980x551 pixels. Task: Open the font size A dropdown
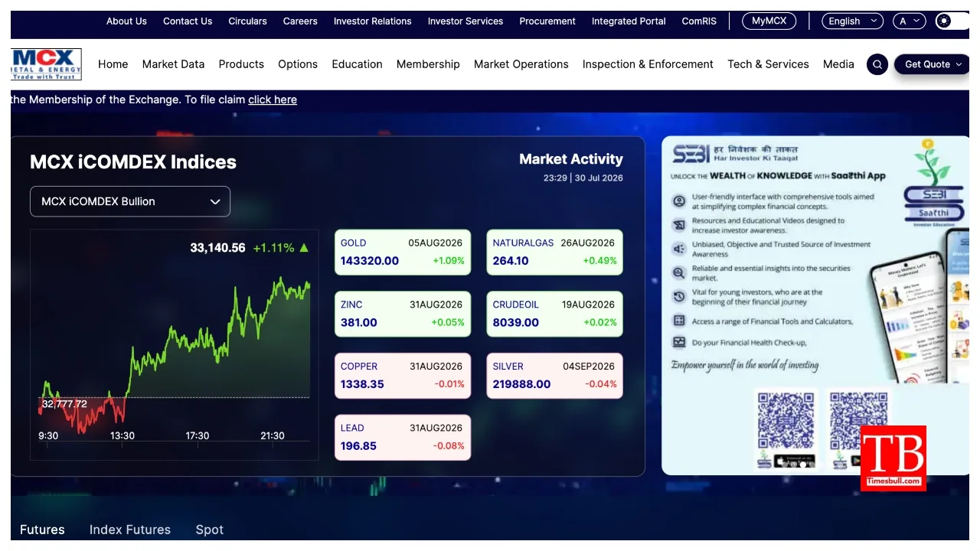point(910,21)
